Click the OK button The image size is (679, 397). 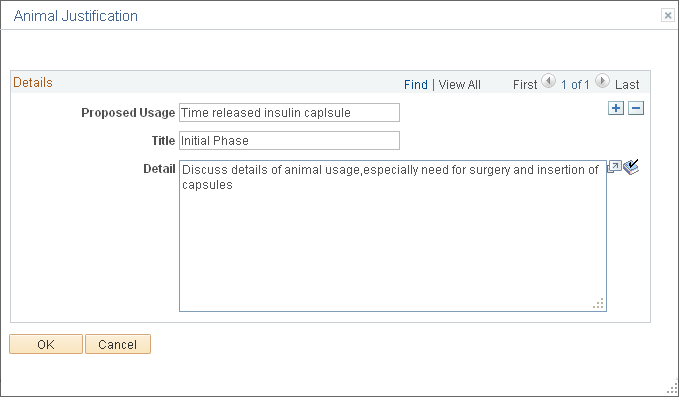(46, 344)
